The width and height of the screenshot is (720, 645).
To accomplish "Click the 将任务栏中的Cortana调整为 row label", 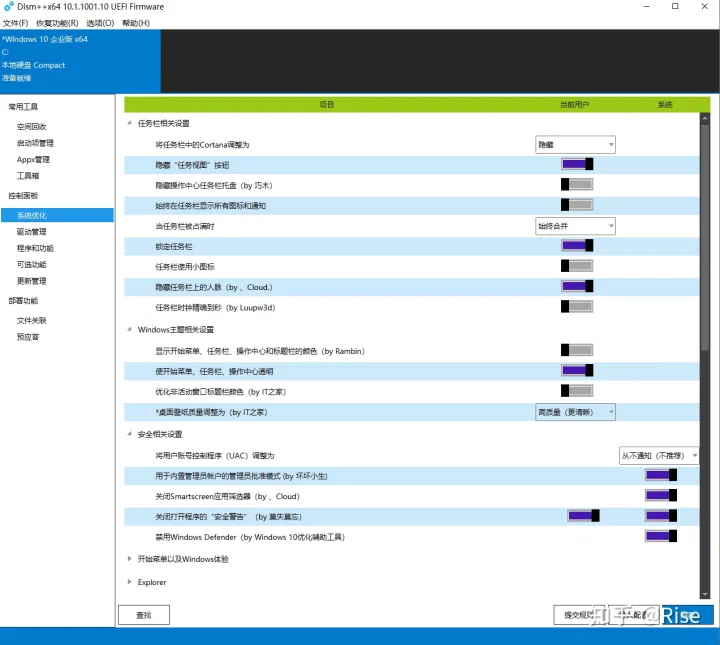I will [x=202, y=145].
